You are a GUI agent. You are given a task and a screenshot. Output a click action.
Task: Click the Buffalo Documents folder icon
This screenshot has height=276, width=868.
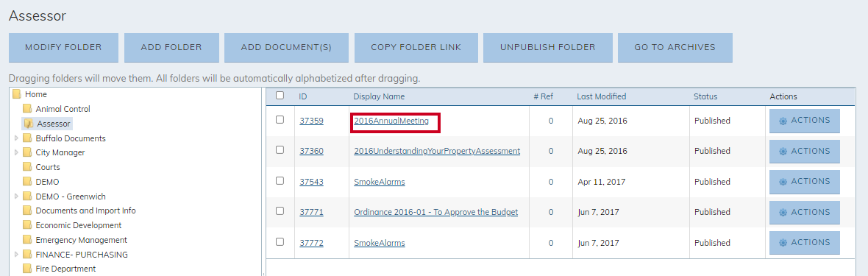coord(27,138)
